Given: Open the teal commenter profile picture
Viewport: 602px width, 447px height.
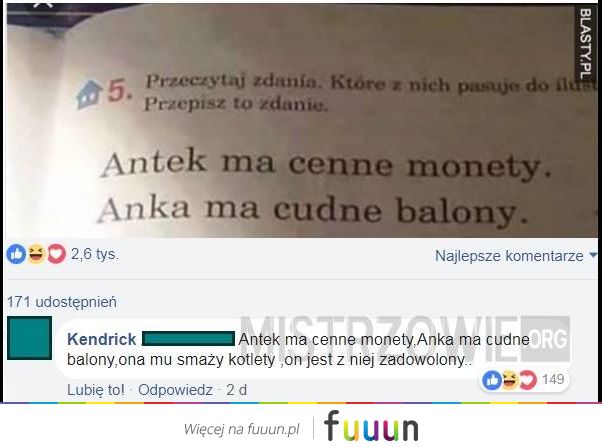Looking at the screenshot, I should [30, 338].
